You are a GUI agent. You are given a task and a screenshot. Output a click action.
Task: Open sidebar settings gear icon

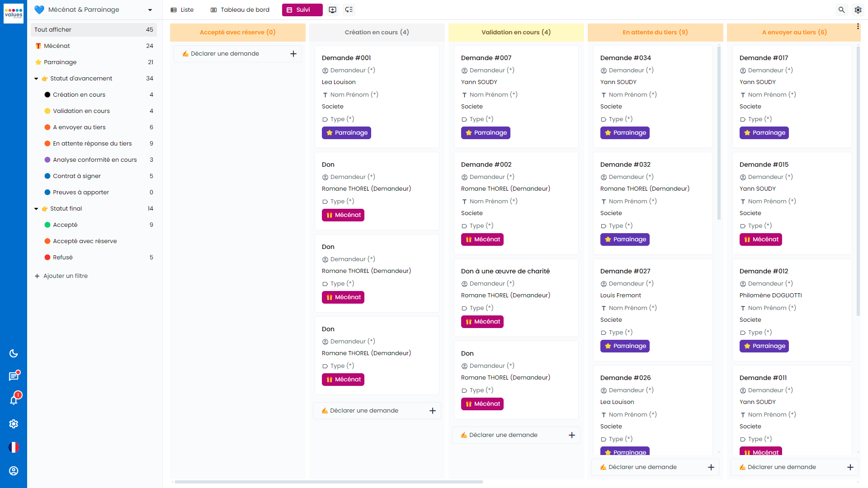tap(14, 424)
